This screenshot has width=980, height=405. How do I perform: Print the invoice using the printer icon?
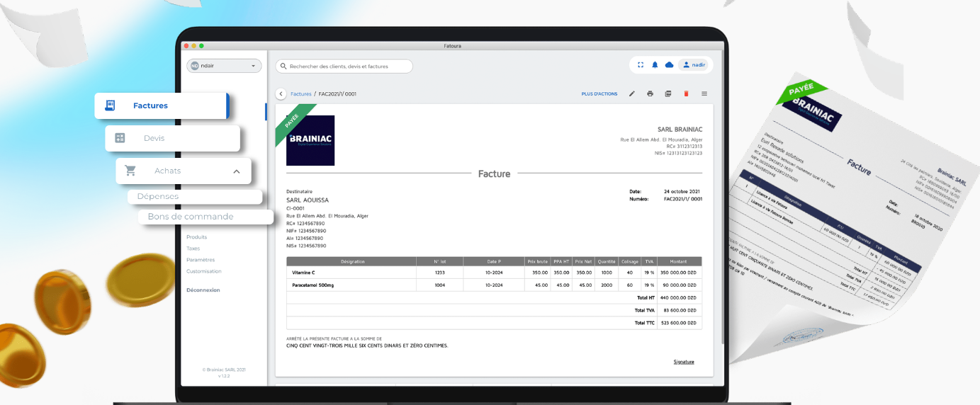pyautogui.click(x=650, y=93)
